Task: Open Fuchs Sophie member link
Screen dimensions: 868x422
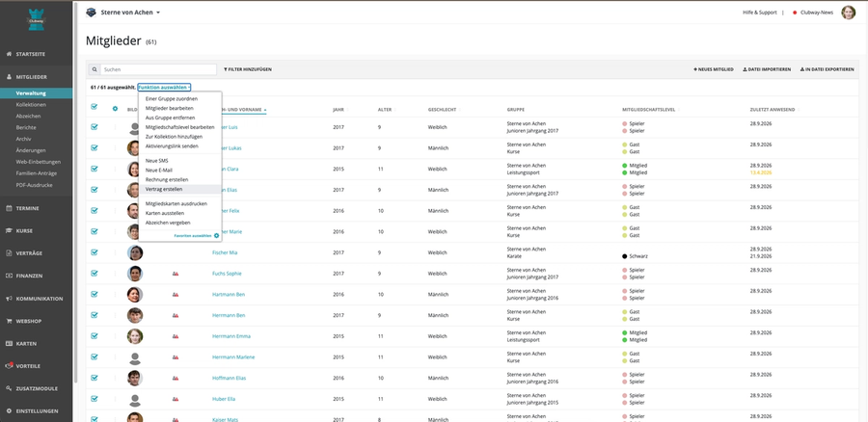Action: coord(226,274)
